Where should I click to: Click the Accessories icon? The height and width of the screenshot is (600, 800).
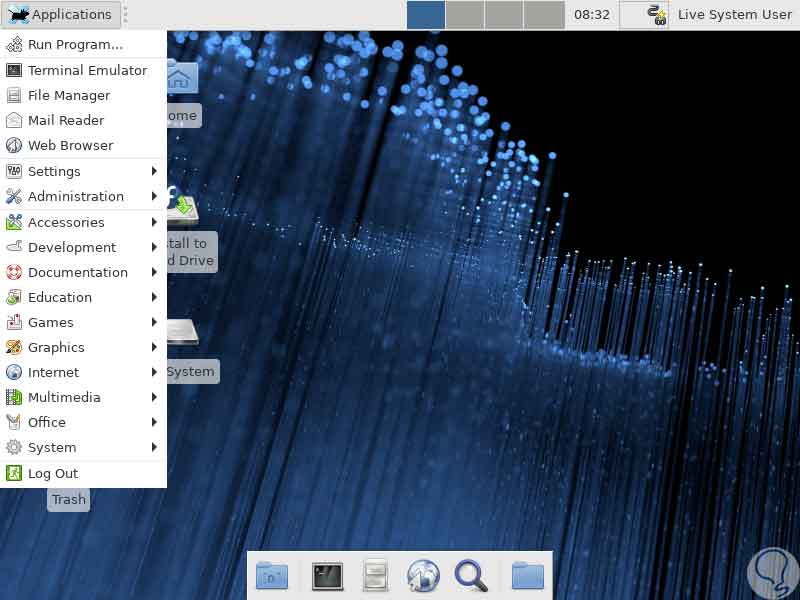coord(14,222)
